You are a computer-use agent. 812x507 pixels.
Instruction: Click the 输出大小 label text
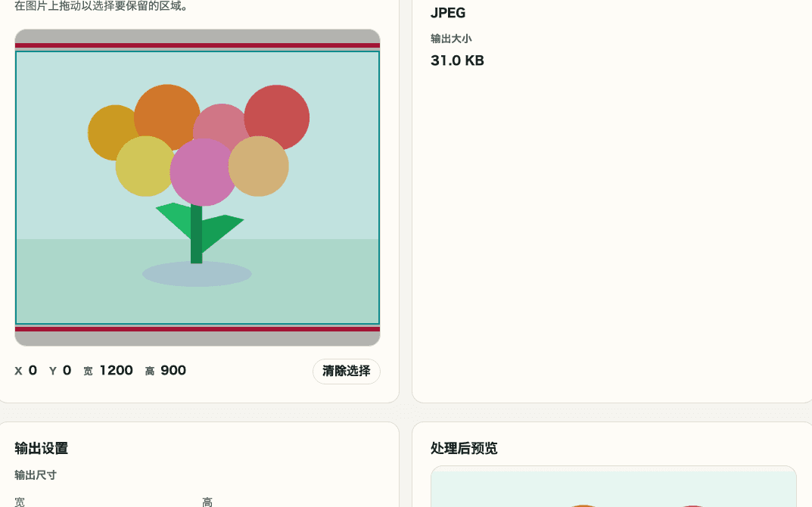[451, 39]
